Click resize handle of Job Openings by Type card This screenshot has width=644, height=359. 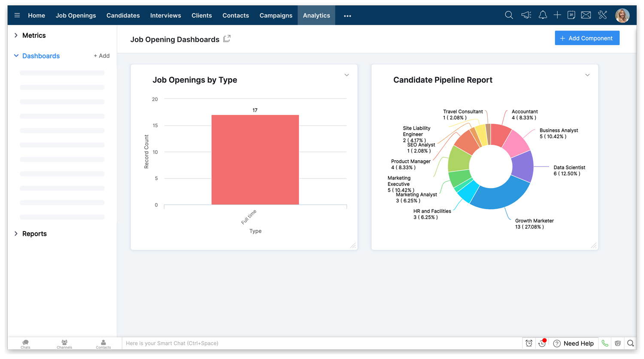353,246
